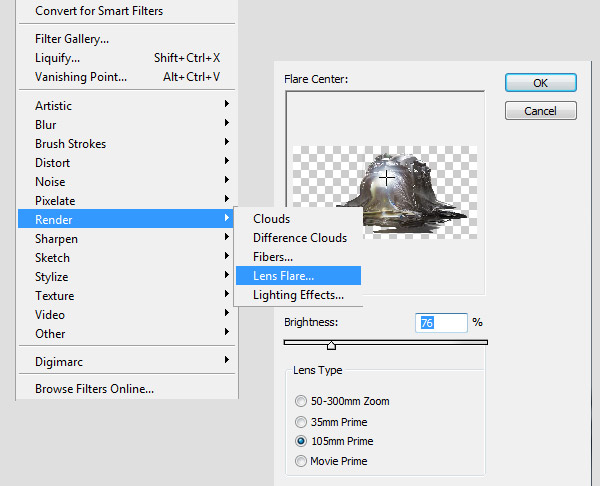The width and height of the screenshot is (600, 486).
Task: Choose Liquify from the Filter menu
Action: (x=126, y=58)
